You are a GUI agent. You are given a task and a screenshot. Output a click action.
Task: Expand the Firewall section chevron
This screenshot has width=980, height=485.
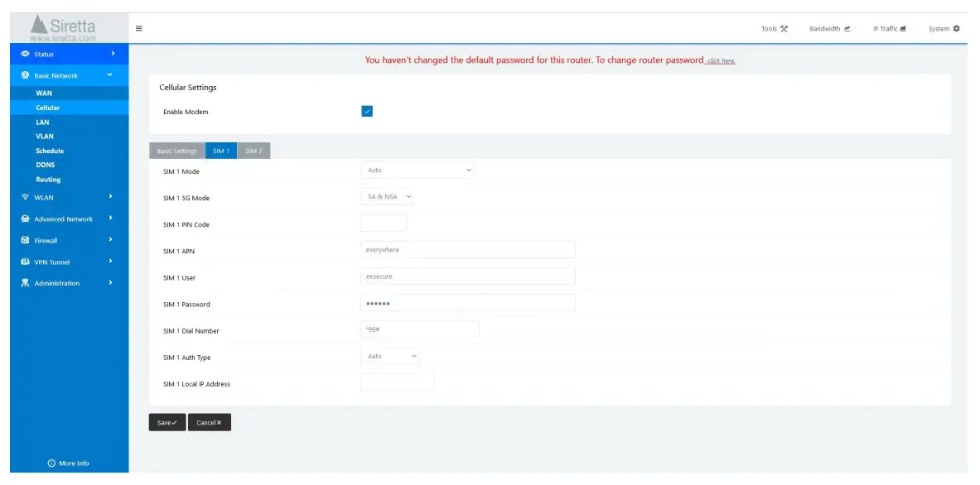tap(110, 239)
